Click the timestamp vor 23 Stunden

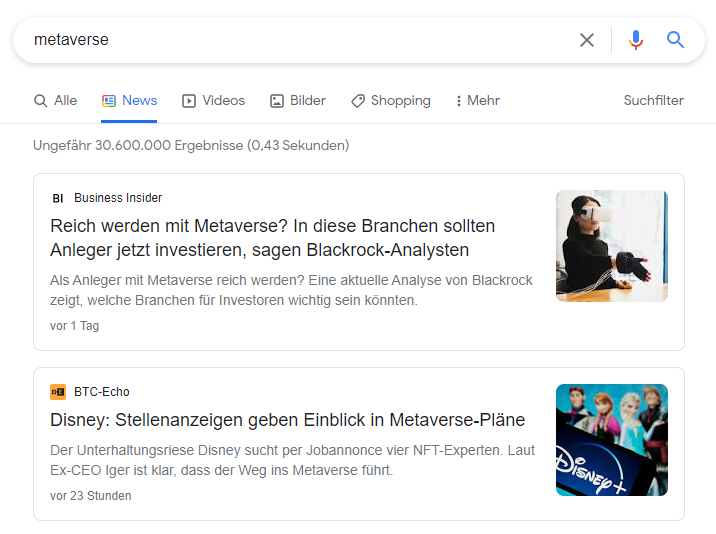click(x=90, y=496)
